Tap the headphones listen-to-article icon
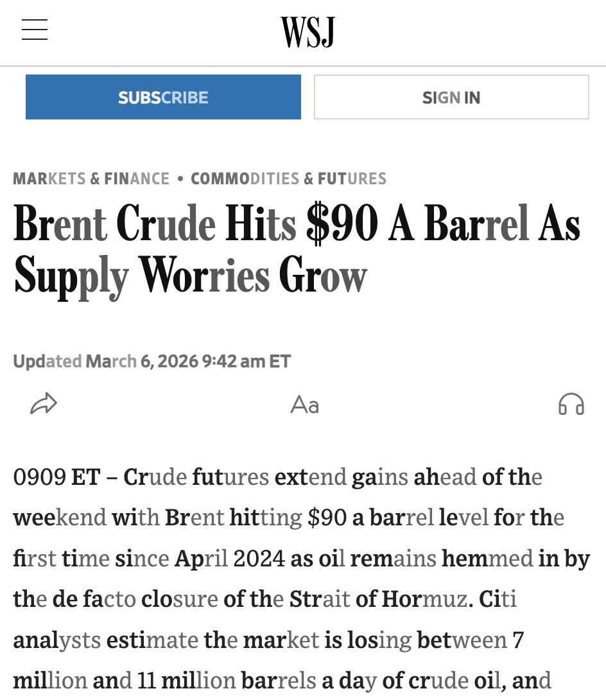Viewport: 606px width, 700px height. tap(571, 405)
